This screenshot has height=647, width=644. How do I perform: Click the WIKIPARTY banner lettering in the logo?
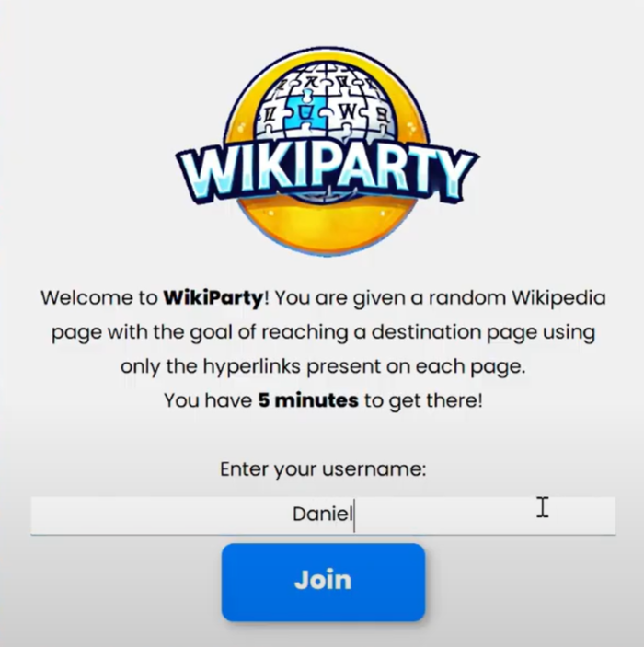(327, 173)
